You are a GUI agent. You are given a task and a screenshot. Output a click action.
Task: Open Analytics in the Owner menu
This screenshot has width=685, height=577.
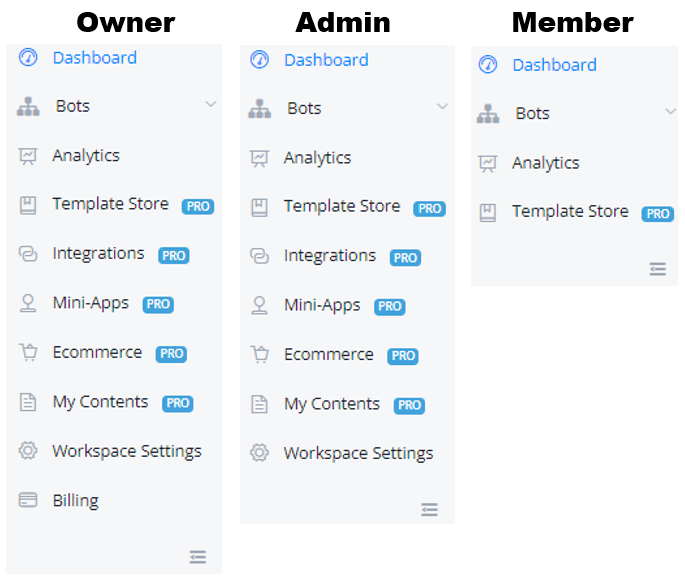(x=86, y=155)
